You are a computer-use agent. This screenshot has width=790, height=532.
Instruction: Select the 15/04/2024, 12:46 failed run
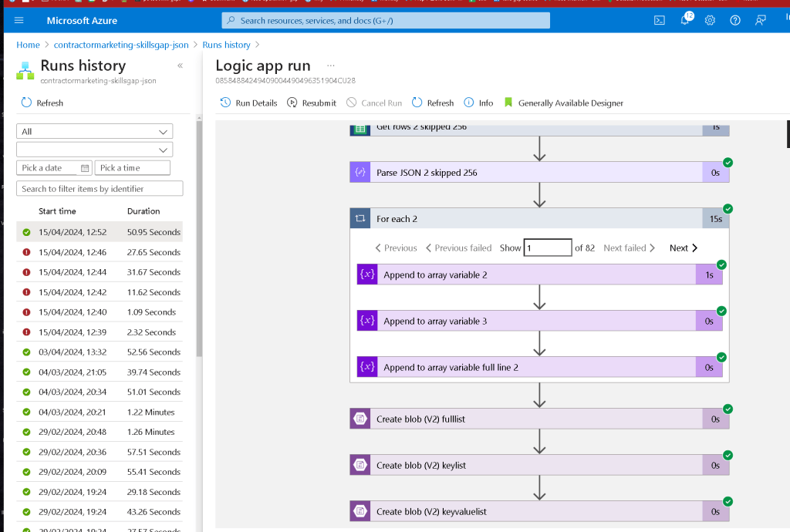100,252
